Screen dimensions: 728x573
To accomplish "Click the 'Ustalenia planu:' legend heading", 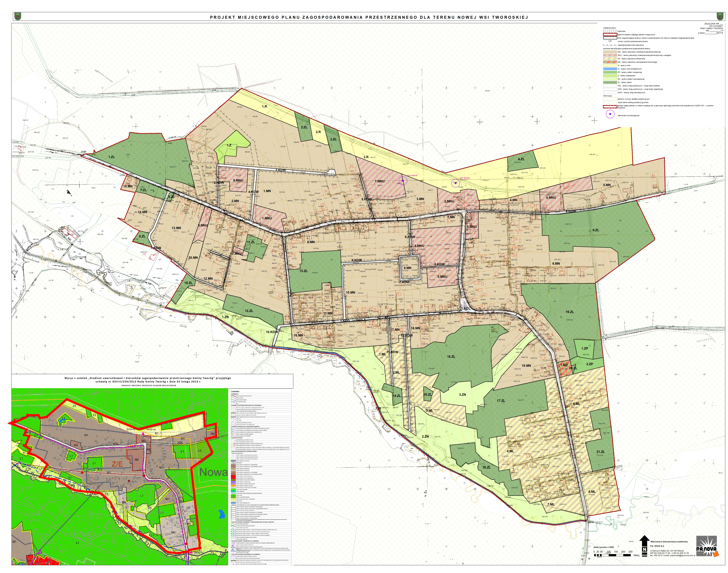I will tap(610, 28).
